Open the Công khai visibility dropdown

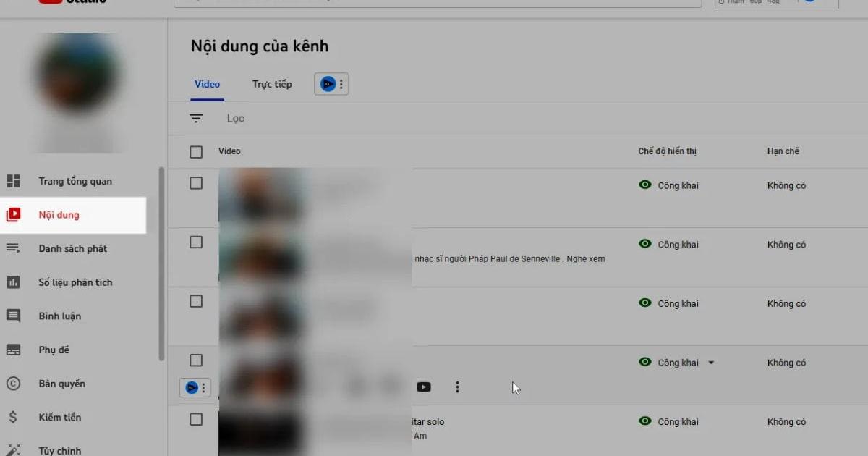click(x=711, y=363)
